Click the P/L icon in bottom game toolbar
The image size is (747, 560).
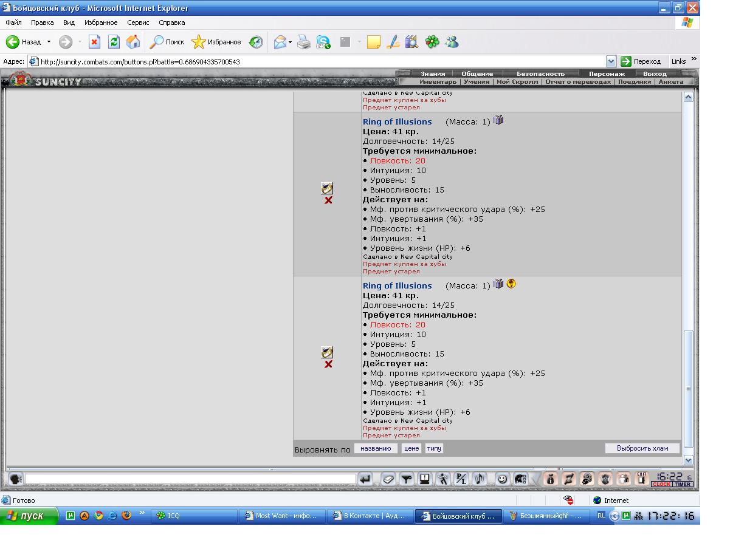pos(461,479)
